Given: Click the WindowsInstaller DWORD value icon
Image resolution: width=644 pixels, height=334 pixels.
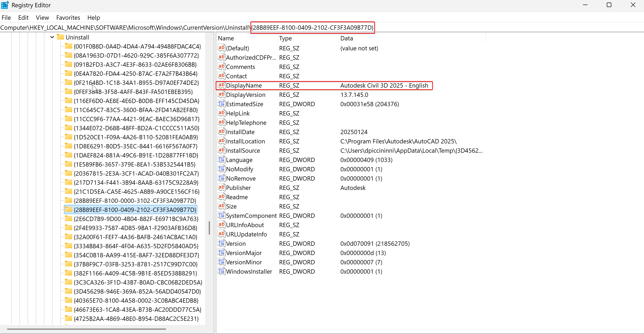Looking at the screenshot, I should pos(221,271).
